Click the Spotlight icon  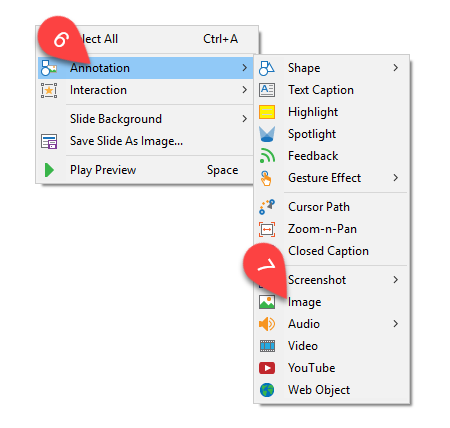pyautogui.click(x=267, y=134)
